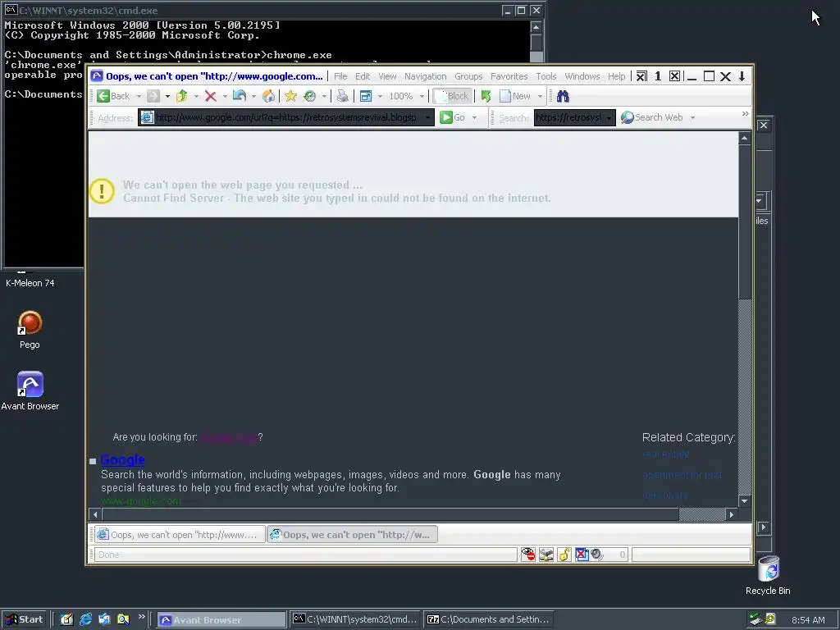Select the Recycle Bin desktop icon
Viewport: 840px width, 630px height.
pos(768,575)
